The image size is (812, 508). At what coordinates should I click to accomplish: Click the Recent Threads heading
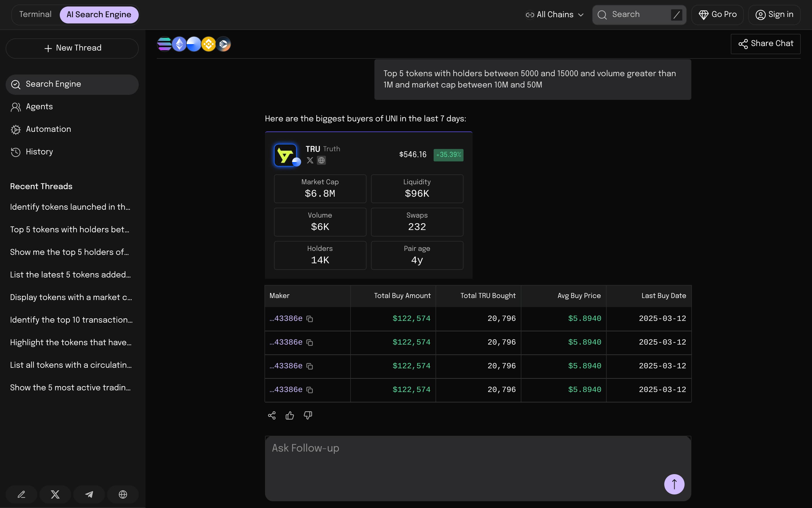41,187
